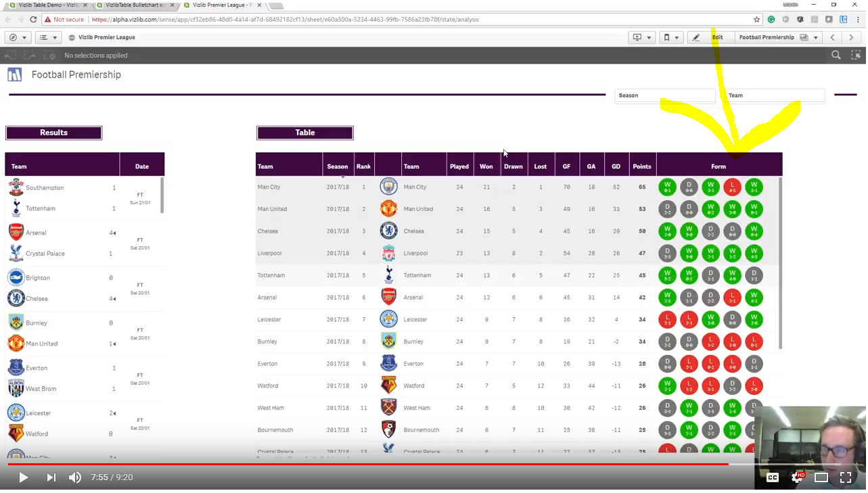Screen dimensions: 868x493
Task: Click the Burnley crest in table
Action: 388,342
